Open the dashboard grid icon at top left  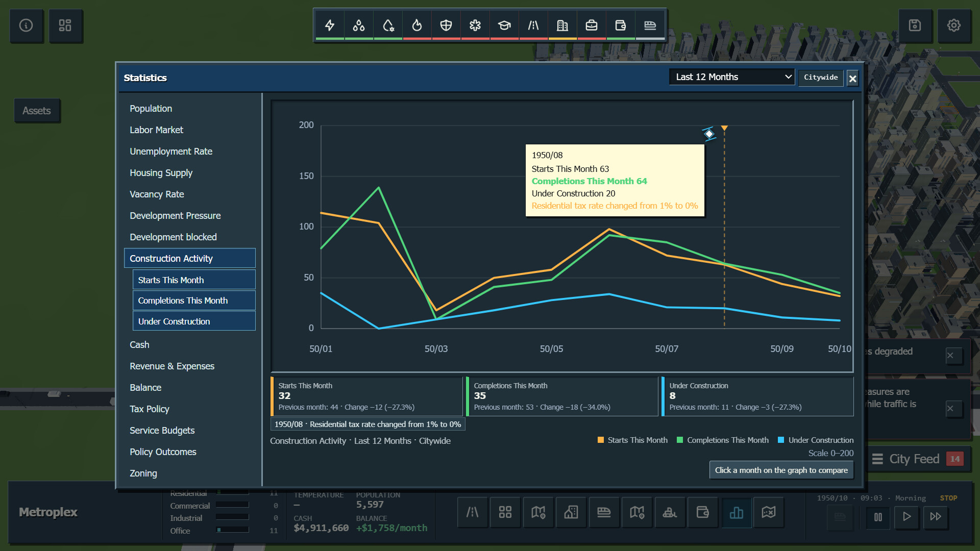point(65,25)
